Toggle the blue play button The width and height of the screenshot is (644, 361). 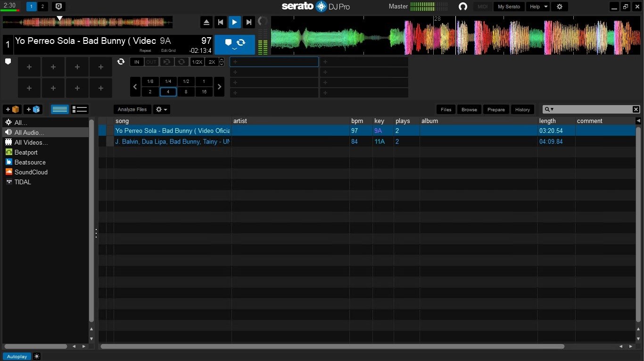(x=234, y=22)
